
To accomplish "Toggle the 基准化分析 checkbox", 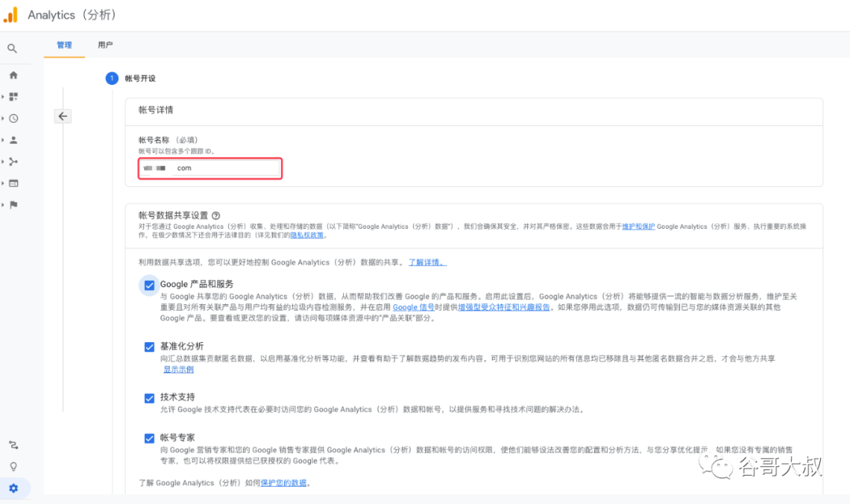I will point(149,347).
